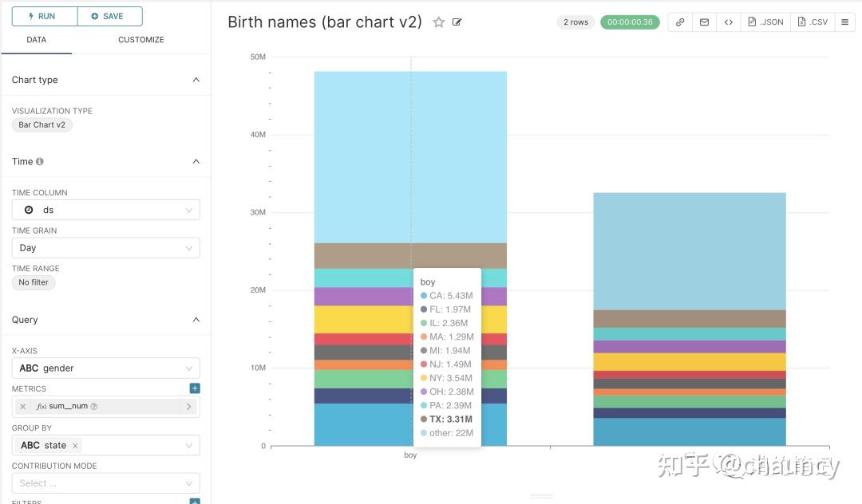Open the X-Axis gender dropdown

[x=105, y=368]
